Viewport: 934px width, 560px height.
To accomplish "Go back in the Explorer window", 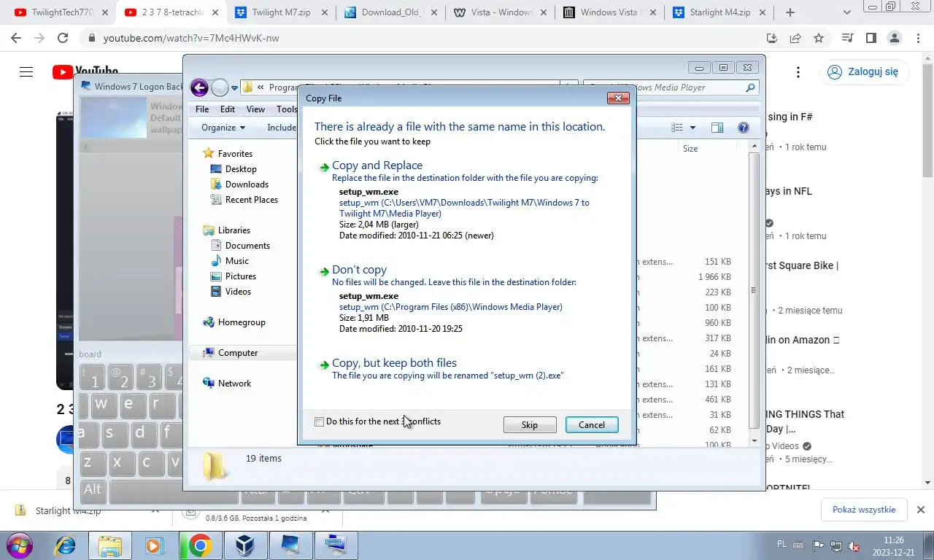I will click(199, 87).
